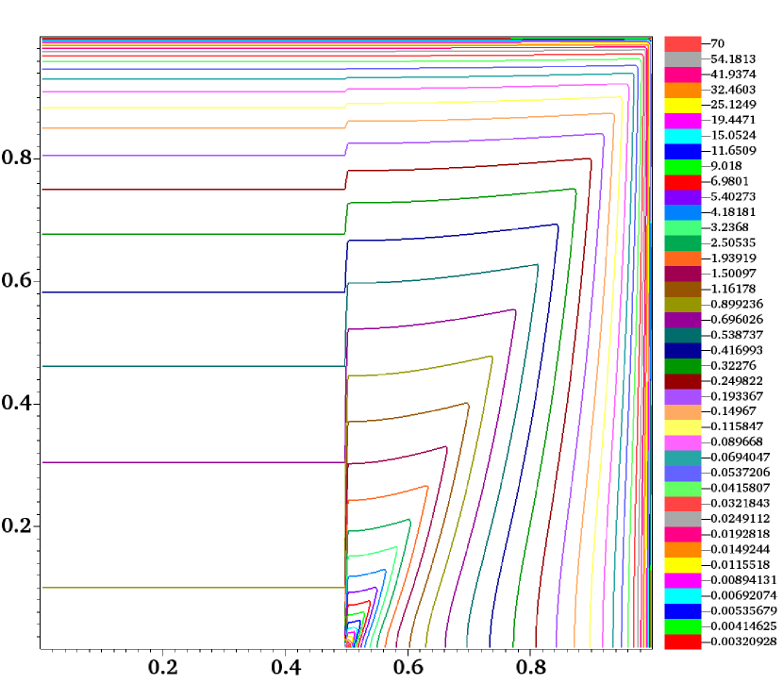Select the vertical axis tick label 0.8
Viewport: 783px width, 700px height.
tap(16, 158)
